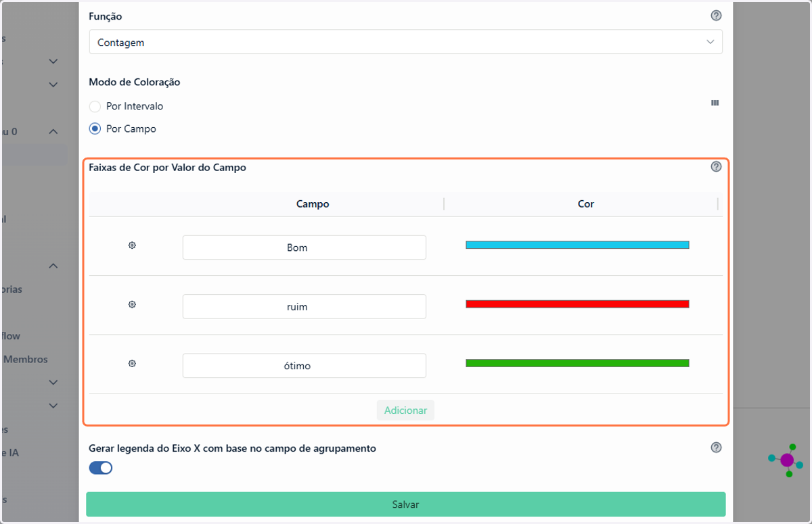Viewport: 812px width, 524px height.
Task: Open the Contagem function dropdown
Action: 405,42
